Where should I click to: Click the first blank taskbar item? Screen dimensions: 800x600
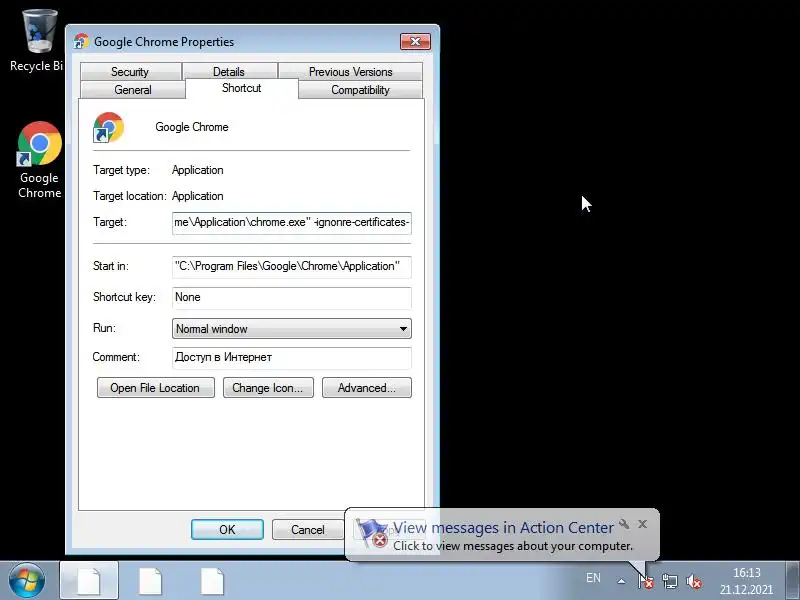pyautogui.click(x=89, y=581)
